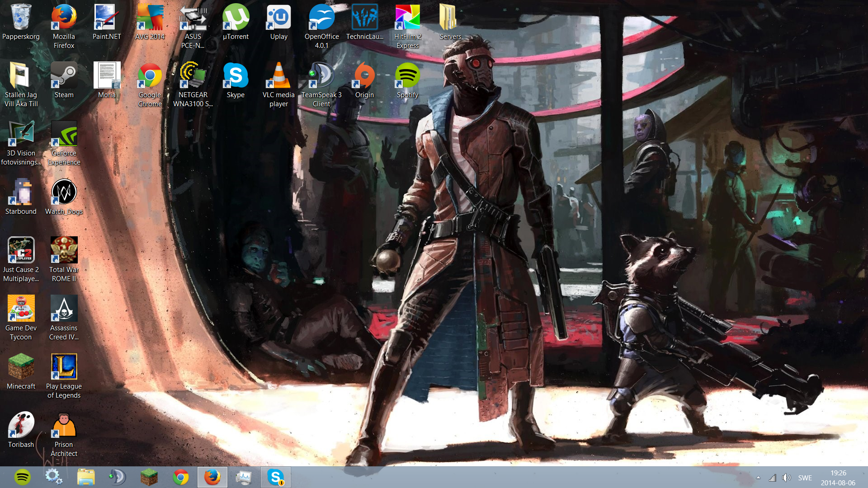Select the VLC media player desktop icon
868x488 pixels.
click(279, 84)
